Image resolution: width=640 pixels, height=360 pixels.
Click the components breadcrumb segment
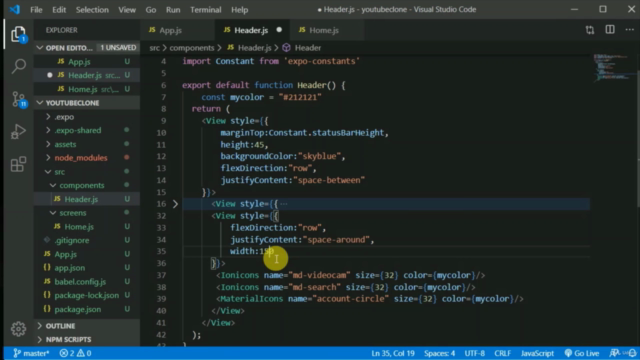192,48
